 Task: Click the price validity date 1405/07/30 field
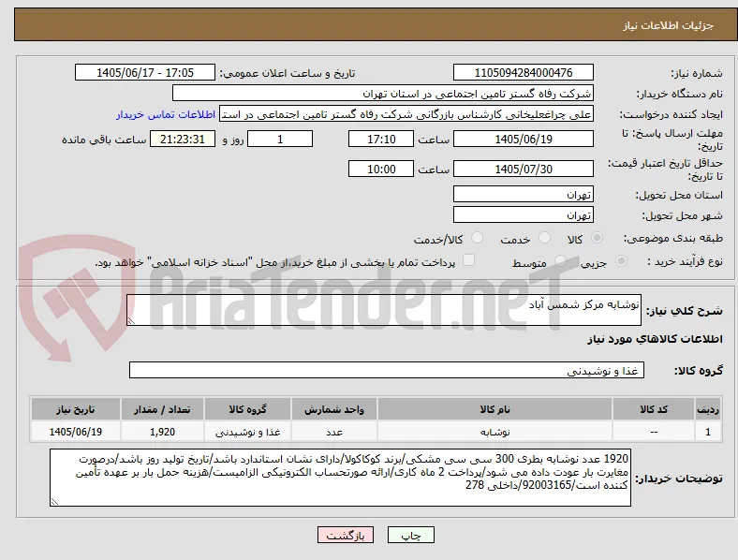(x=523, y=169)
